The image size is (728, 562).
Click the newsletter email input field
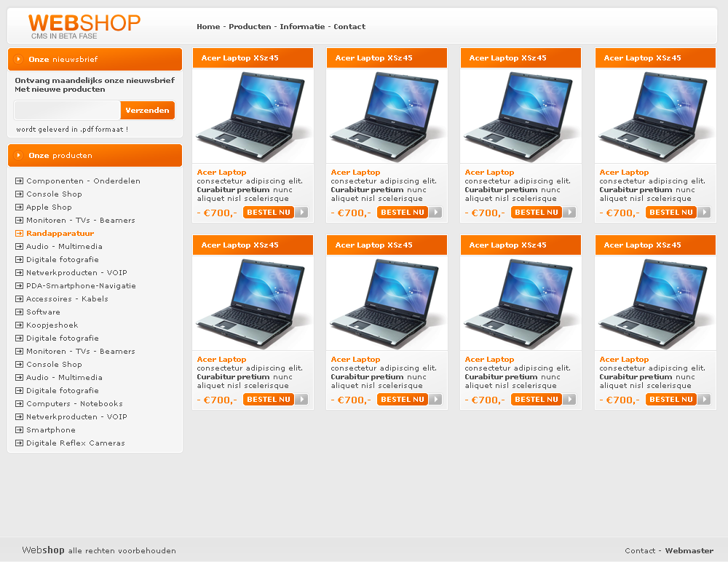click(67, 110)
